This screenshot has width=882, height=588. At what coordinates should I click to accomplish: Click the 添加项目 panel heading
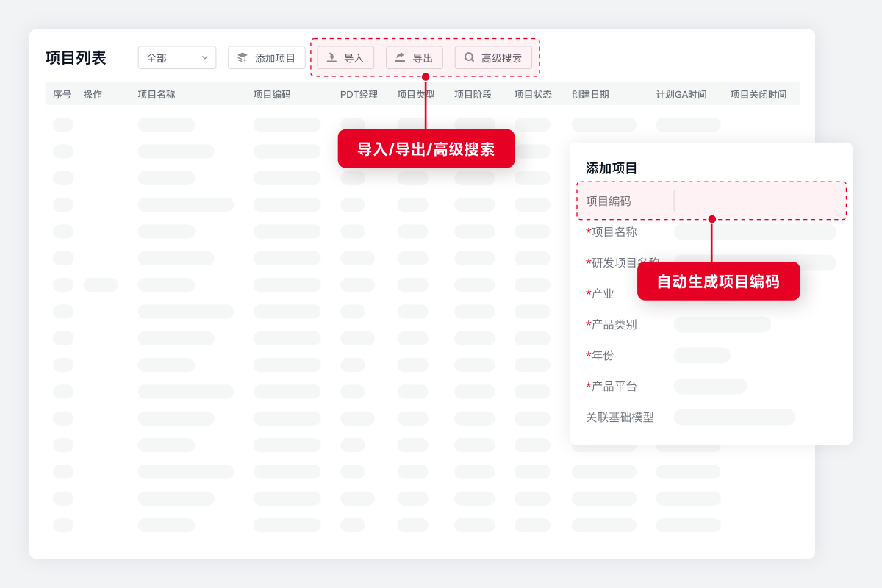coord(612,168)
